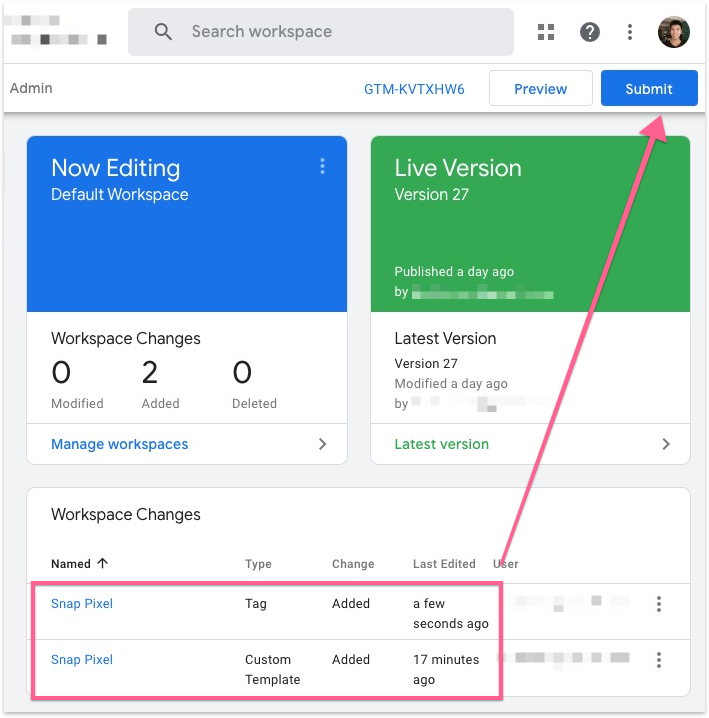Click the search magnifier icon
Image resolution: width=709 pixels, height=718 pixels.
(163, 32)
